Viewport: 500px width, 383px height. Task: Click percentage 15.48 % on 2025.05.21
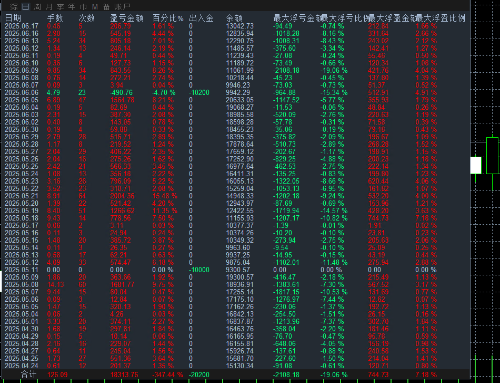pyautogui.click(x=165, y=196)
